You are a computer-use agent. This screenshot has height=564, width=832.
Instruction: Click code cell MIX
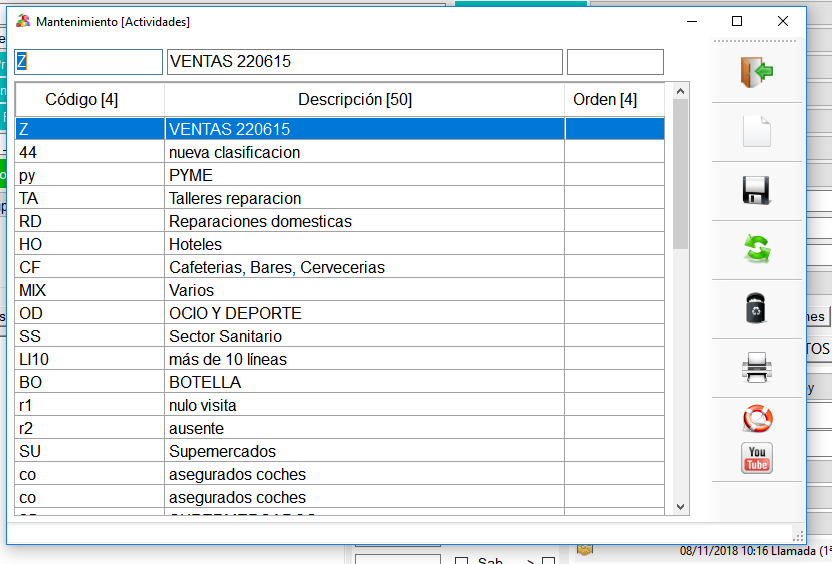click(90, 290)
